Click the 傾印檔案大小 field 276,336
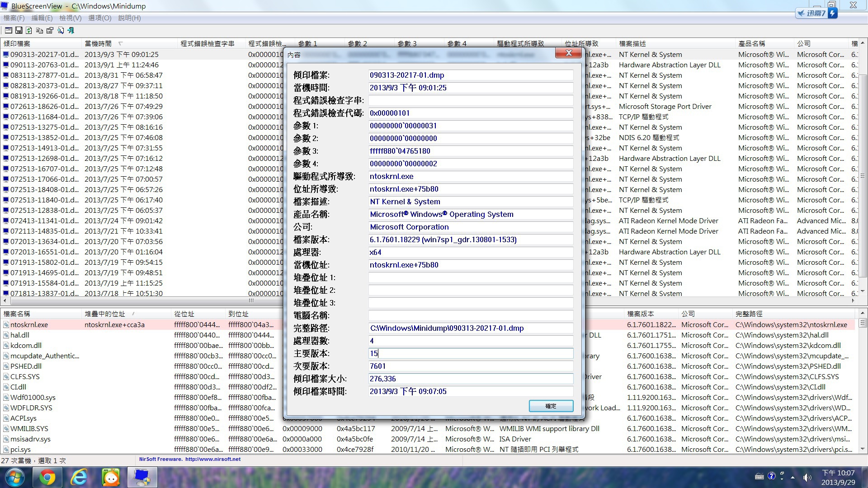 (471, 379)
